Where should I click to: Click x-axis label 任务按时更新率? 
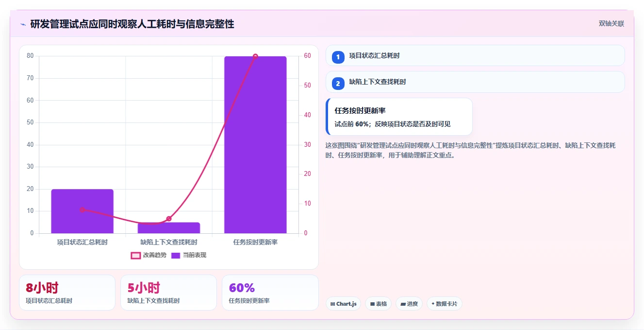(x=255, y=242)
